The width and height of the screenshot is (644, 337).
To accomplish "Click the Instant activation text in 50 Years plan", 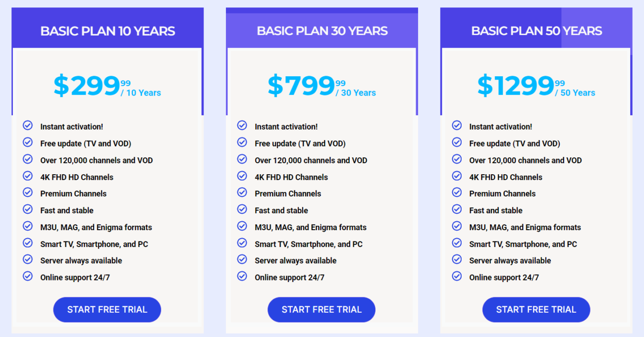I will click(501, 127).
